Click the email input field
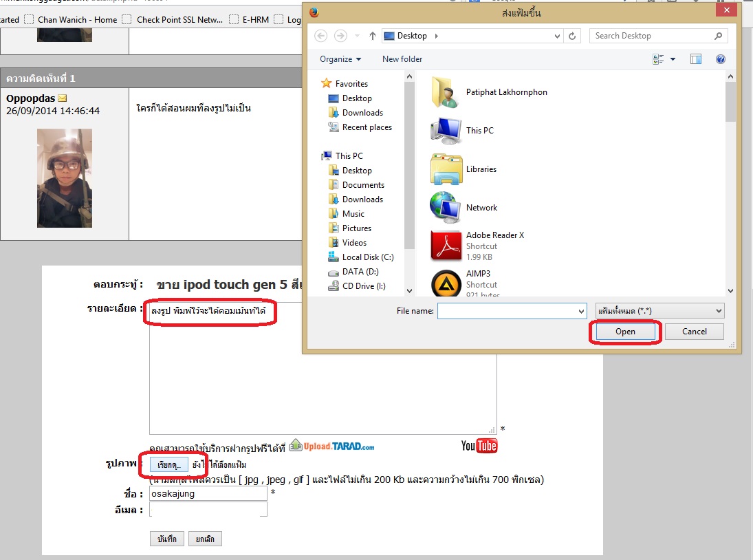The image size is (753, 560). click(x=208, y=510)
